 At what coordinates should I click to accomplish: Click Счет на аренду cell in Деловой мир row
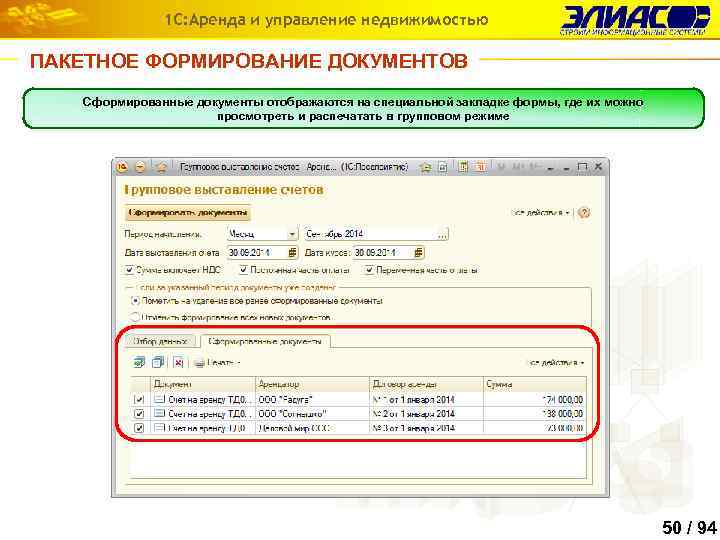click(203, 428)
